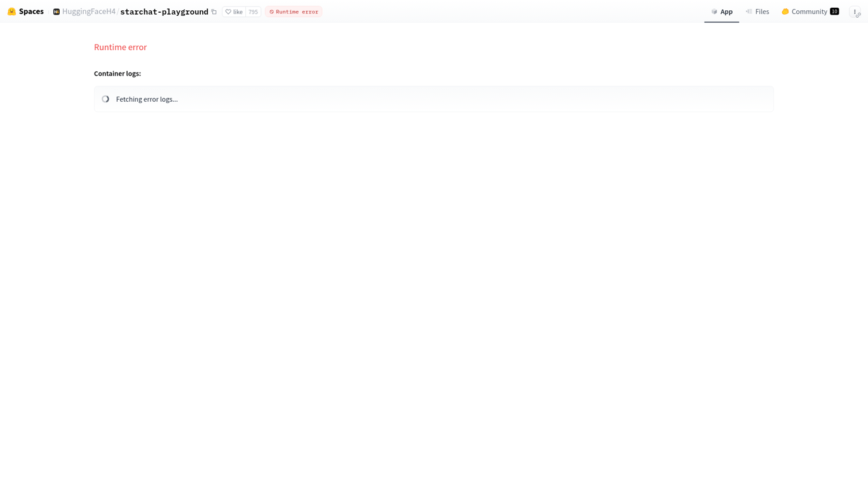Switch to the App tab
The image size is (868, 488).
(x=722, y=11)
